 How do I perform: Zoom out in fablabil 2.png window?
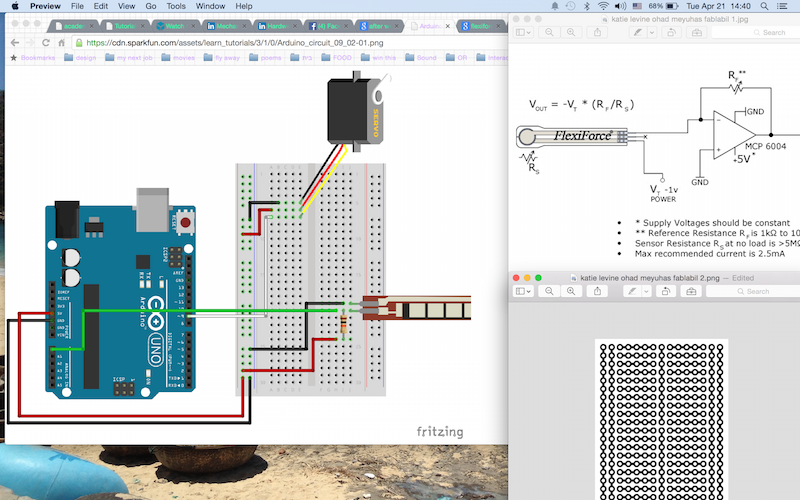pos(549,291)
